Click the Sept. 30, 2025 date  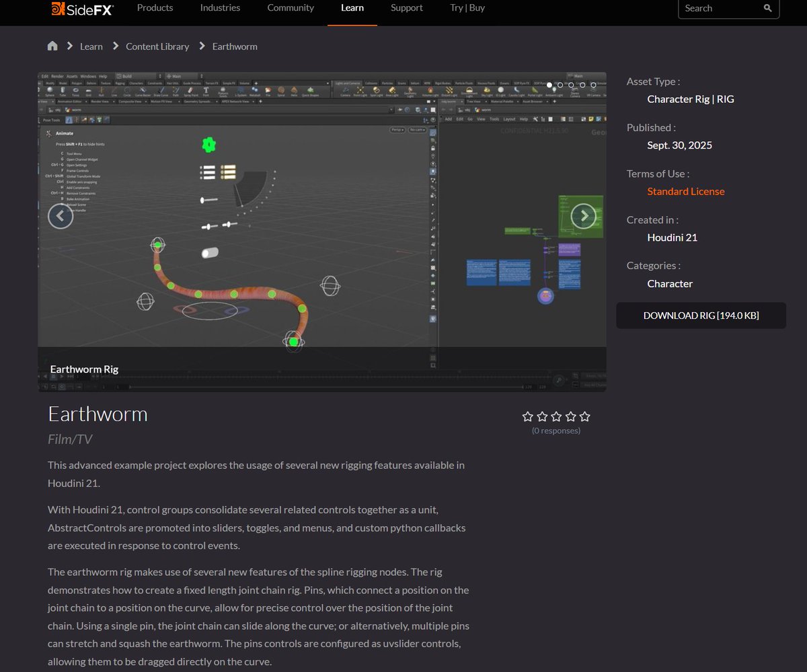click(679, 145)
